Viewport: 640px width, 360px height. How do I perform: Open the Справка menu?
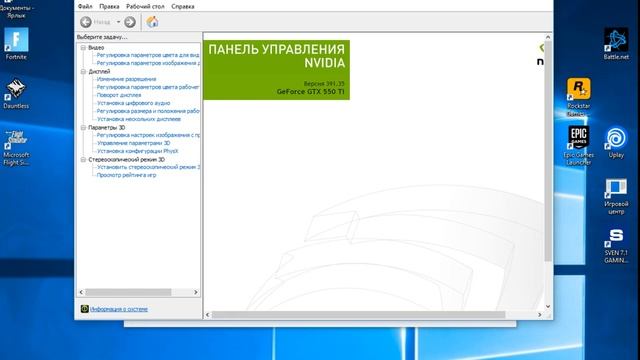[182, 7]
